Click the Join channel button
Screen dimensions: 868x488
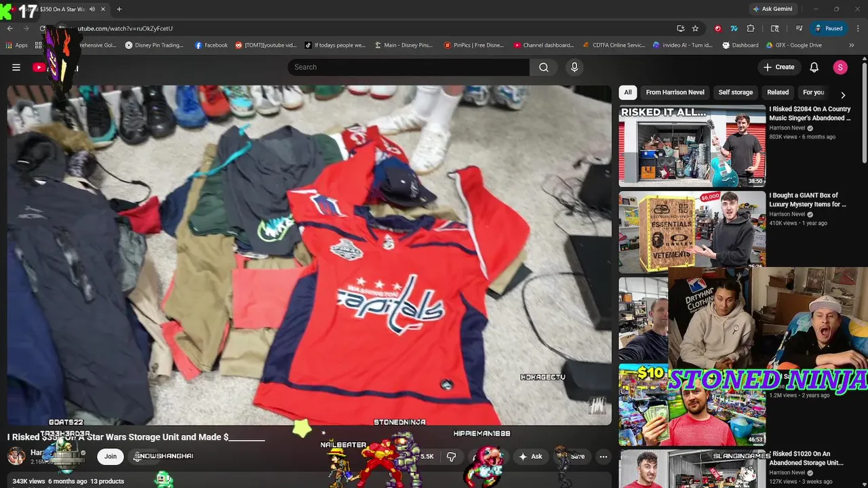111,456
